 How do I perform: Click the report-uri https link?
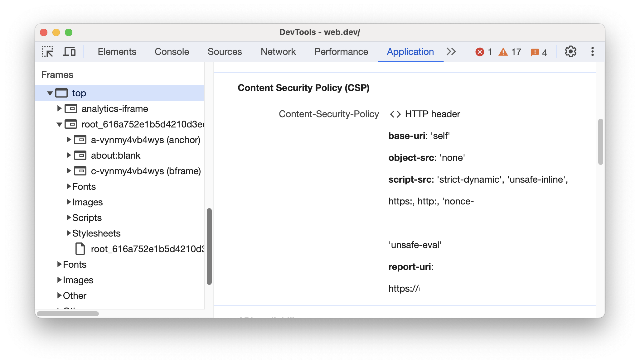400,289
